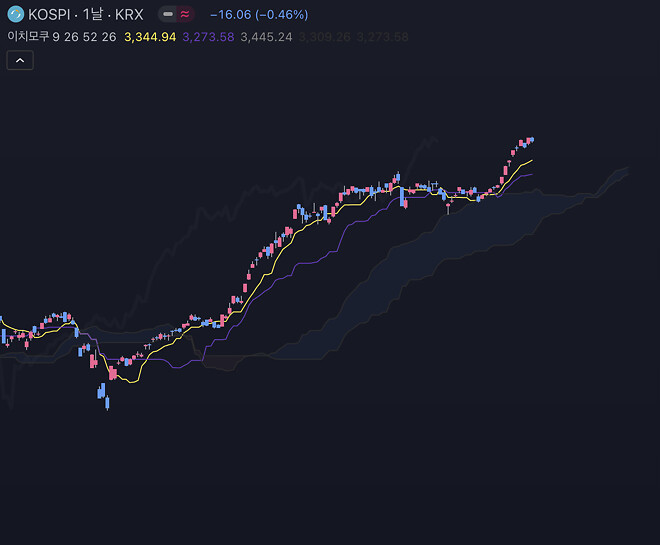Click the purple 3,273.58 value

208,37
